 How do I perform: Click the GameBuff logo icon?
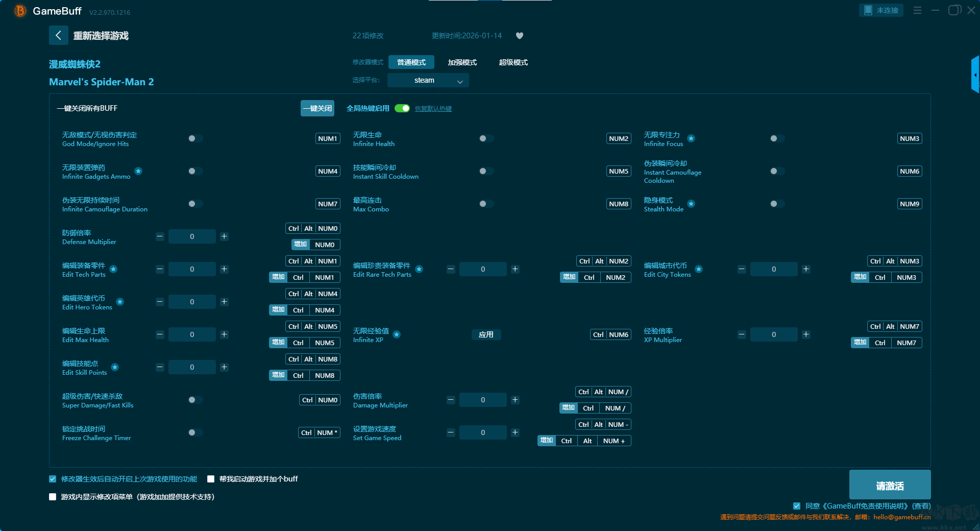[x=20, y=11]
